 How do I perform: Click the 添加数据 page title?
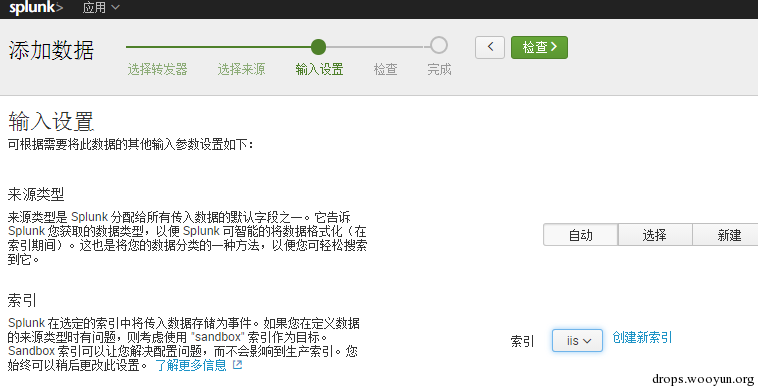click(51, 50)
